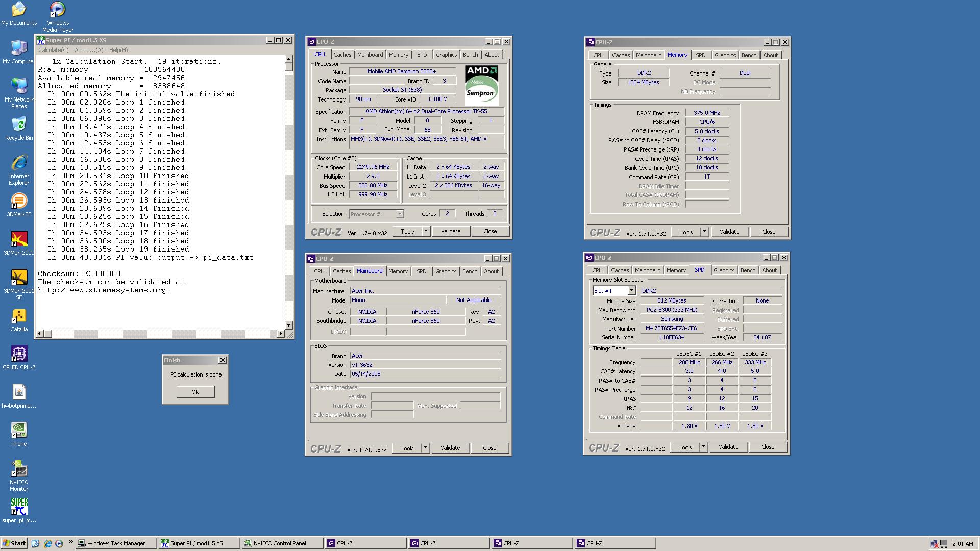Image resolution: width=980 pixels, height=551 pixels.
Task: Click Super PI vertical scrollbar down arrow
Action: tap(289, 325)
